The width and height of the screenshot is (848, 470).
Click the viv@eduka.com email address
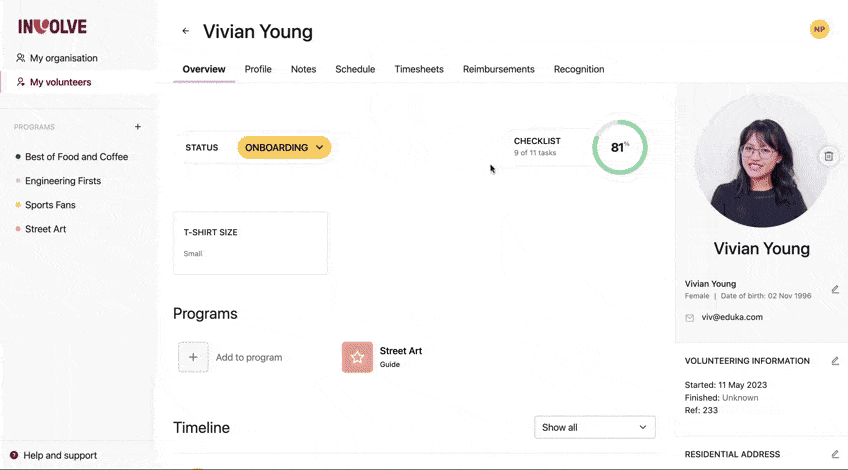click(x=731, y=317)
